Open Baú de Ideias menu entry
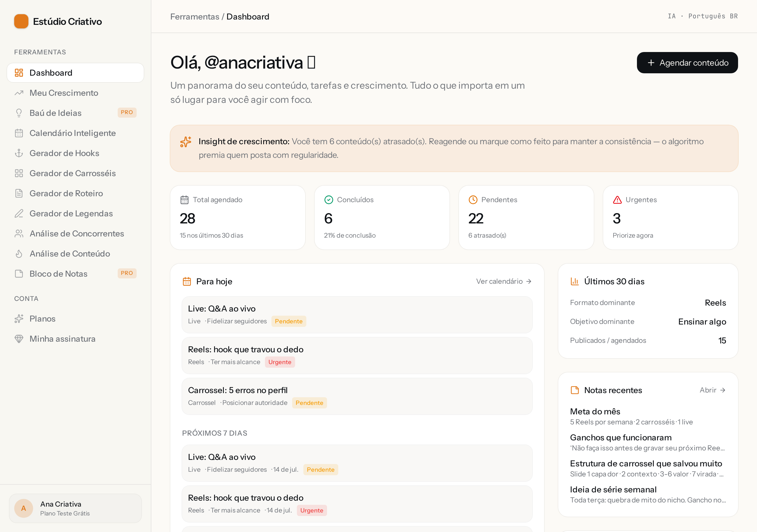The image size is (757, 532). coord(75,113)
